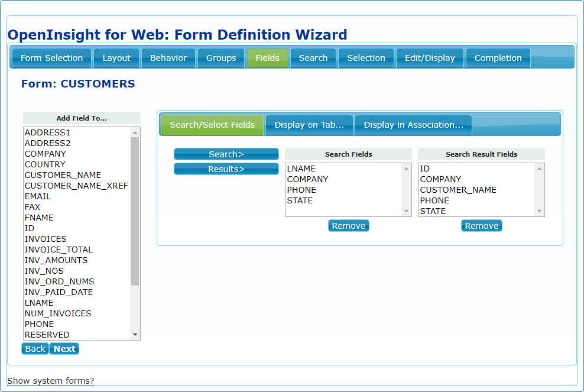The image size is (584, 392).
Task: Select ADDRESS2 in the Add Field list
Action: [77, 143]
